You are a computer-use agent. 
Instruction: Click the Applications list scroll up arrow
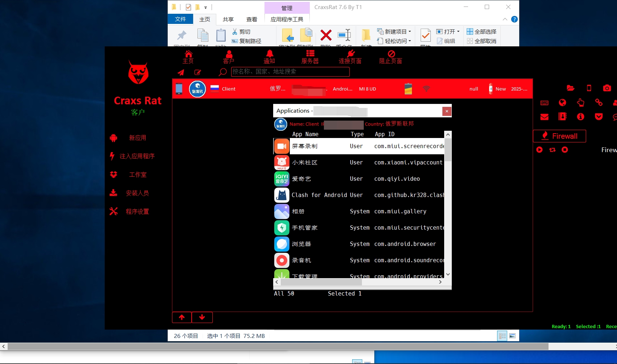[x=448, y=134]
